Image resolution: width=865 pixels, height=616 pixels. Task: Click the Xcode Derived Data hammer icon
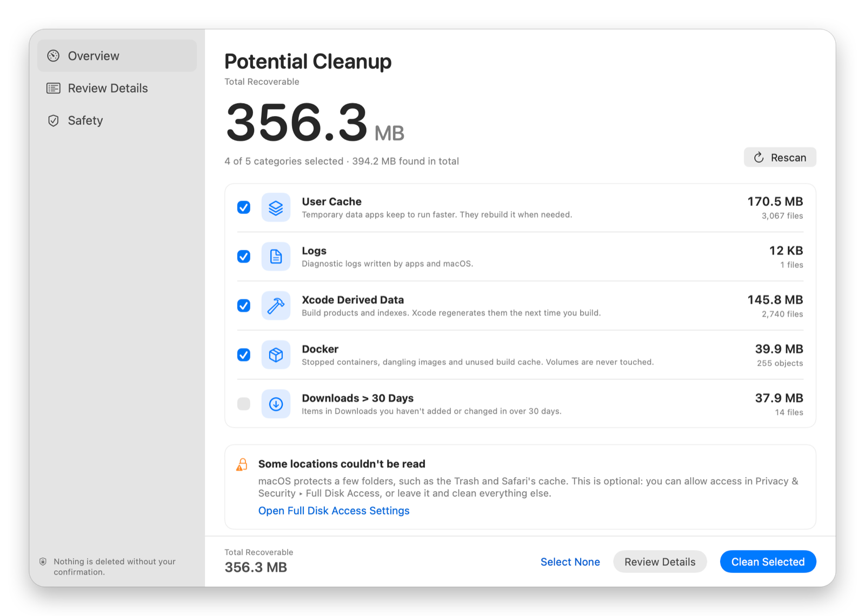[276, 306]
